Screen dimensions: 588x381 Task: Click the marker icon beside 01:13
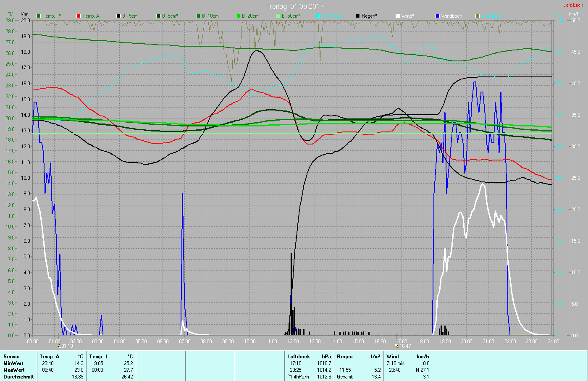tap(59, 346)
